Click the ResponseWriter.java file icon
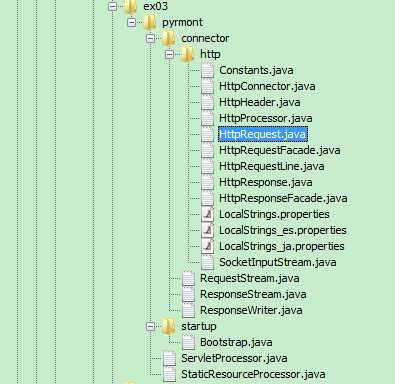This screenshot has height=384, width=395. [189, 310]
